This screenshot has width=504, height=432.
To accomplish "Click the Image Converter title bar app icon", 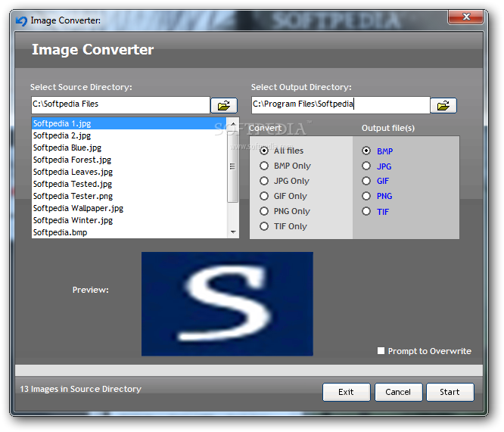I will tap(21, 21).
